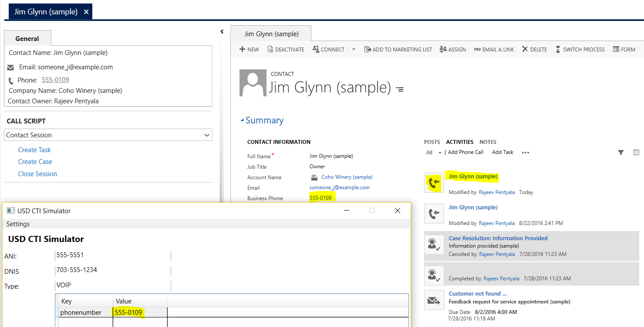Screen dimensions: 644x327
Task: Click the highlighted incoming phone call activity icon
Action: 434,183
